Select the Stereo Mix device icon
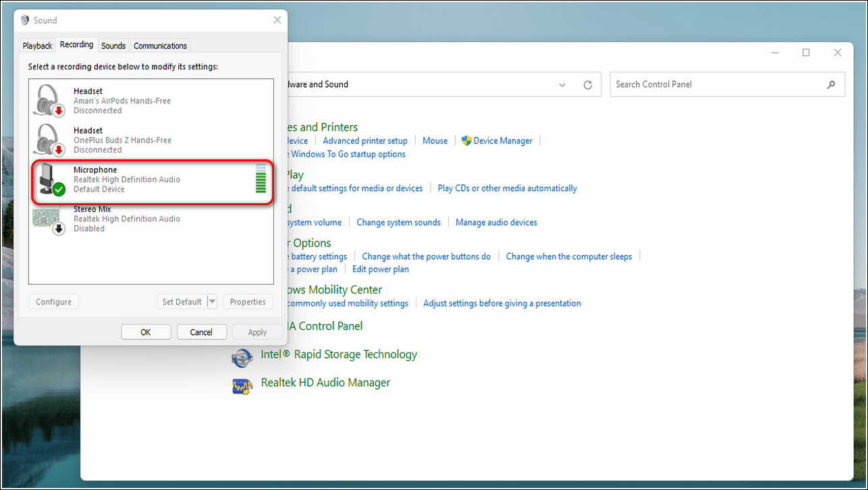The width and height of the screenshot is (868, 490). pyautogui.click(x=49, y=219)
